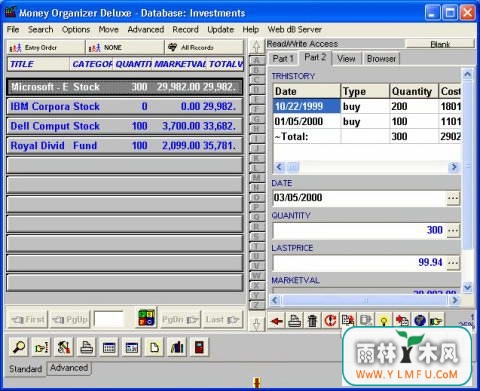Click the 01/05/2000 date cell

307,121
